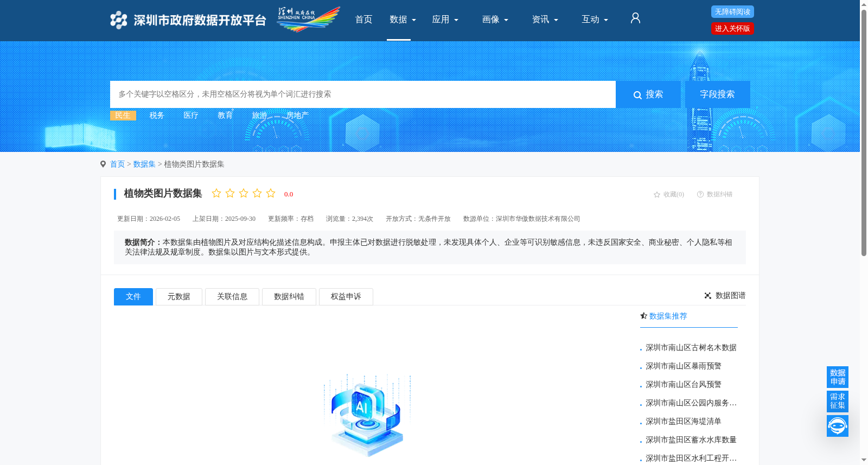Click the scrollbar down arrow

click(864, 460)
